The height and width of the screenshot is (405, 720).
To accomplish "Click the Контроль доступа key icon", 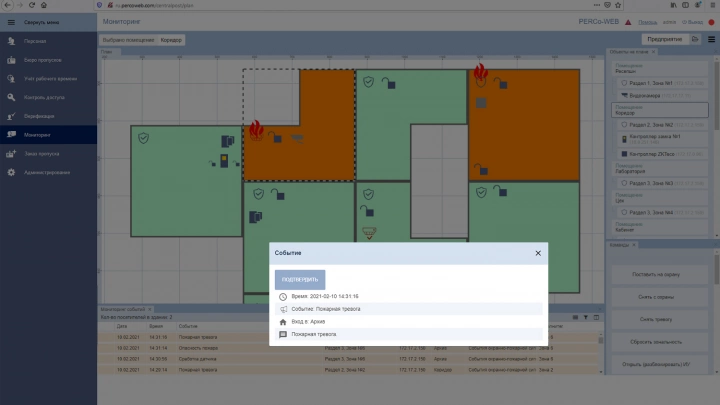I will coord(11,97).
